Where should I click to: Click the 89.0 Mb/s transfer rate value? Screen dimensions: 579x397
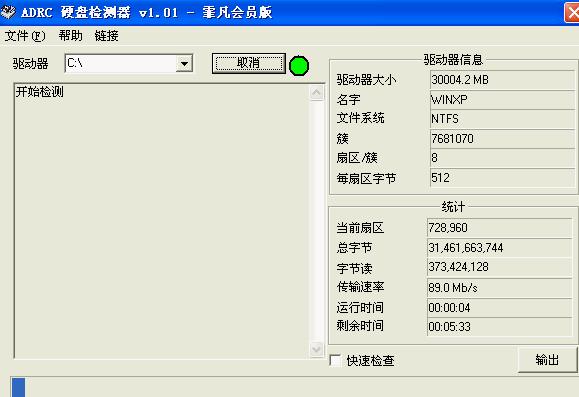tap(500, 287)
